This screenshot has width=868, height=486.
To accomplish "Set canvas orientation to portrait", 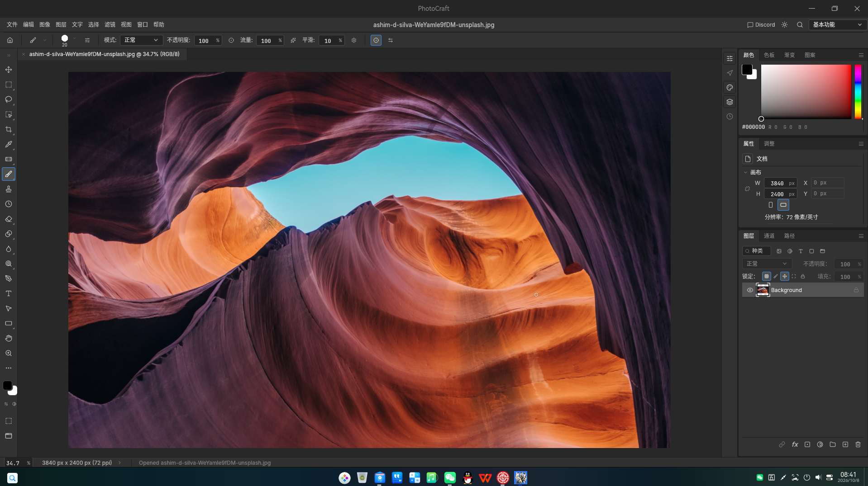I will 771,205.
